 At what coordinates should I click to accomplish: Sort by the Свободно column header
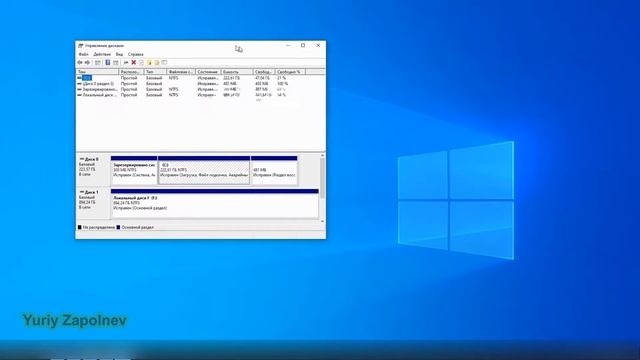pos(264,72)
